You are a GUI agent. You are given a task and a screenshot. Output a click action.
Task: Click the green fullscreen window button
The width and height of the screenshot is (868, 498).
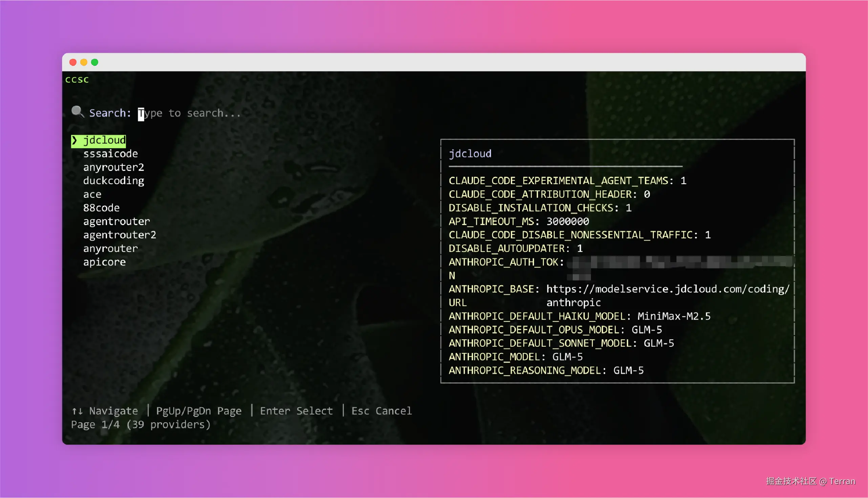pos(95,62)
